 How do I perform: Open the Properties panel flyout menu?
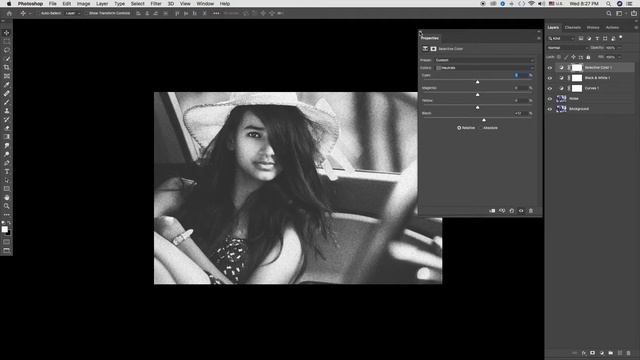tap(539, 38)
